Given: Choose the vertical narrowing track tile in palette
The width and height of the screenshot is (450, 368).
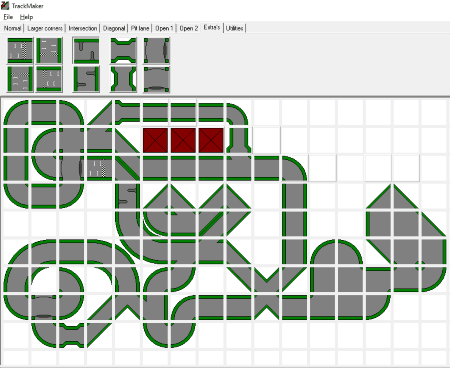Looking at the screenshot, I should [x=123, y=79].
